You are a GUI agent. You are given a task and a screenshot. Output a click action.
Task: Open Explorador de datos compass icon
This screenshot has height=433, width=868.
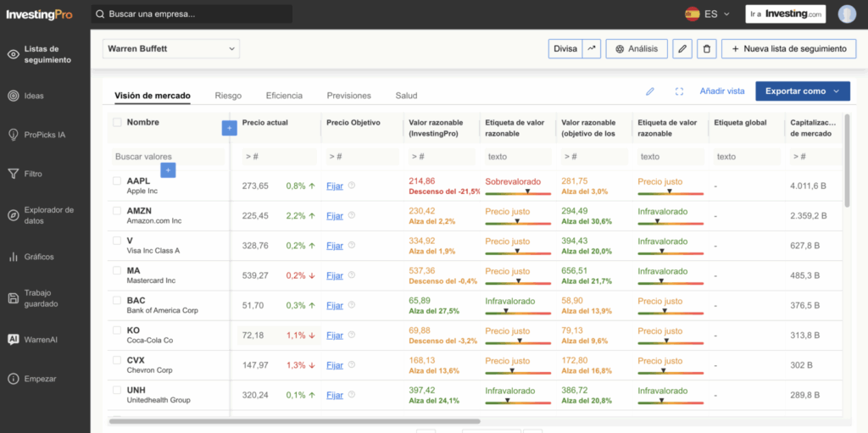(13, 215)
